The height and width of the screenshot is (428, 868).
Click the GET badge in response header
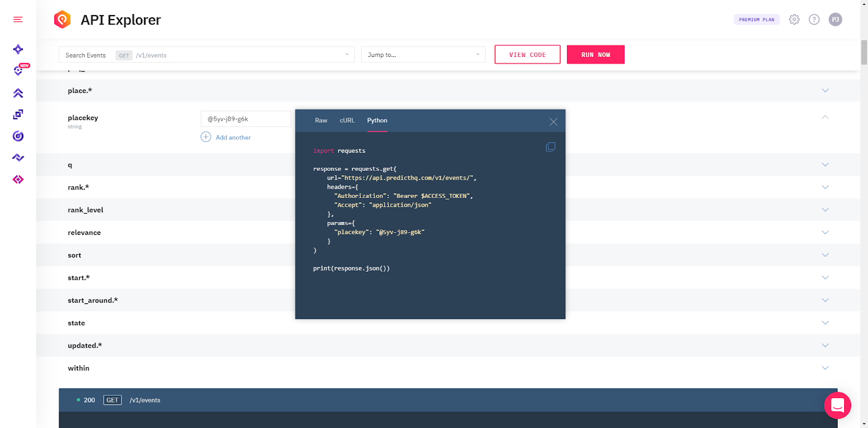coord(112,400)
